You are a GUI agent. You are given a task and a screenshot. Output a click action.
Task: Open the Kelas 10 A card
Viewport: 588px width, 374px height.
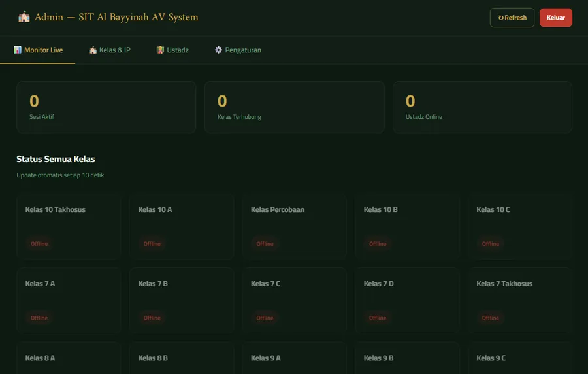(182, 226)
